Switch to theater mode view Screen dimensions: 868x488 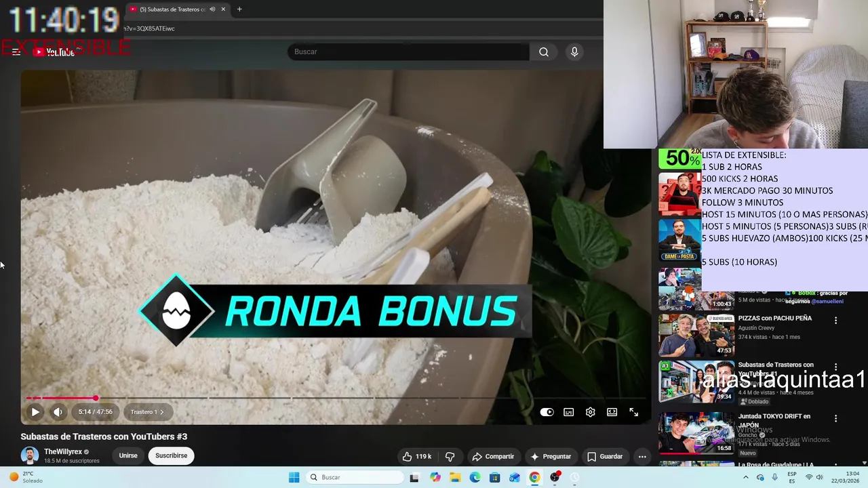pyautogui.click(x=612, y=412)
